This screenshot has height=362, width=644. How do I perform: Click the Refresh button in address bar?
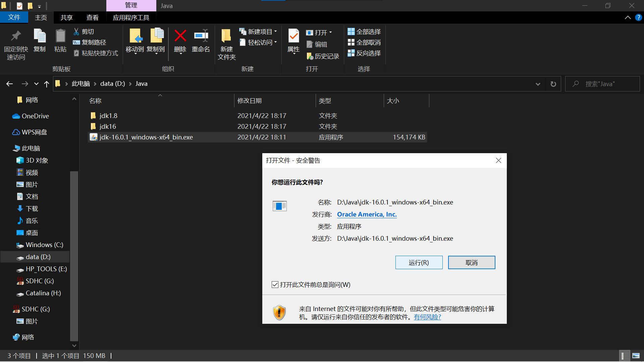click(553, 84)
